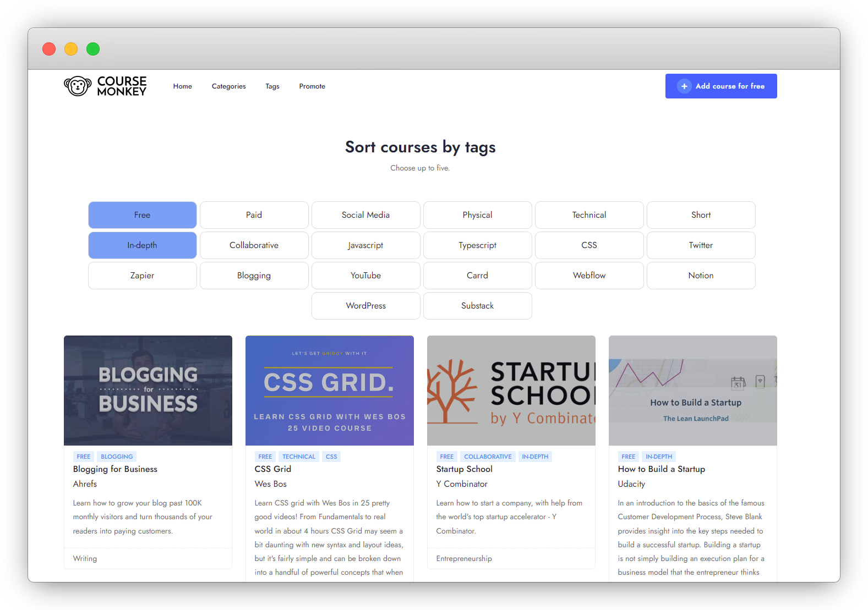868x610 pixels.
Task: Open the Home menu item
Action: pyautogui.click(x=183, y=86)
